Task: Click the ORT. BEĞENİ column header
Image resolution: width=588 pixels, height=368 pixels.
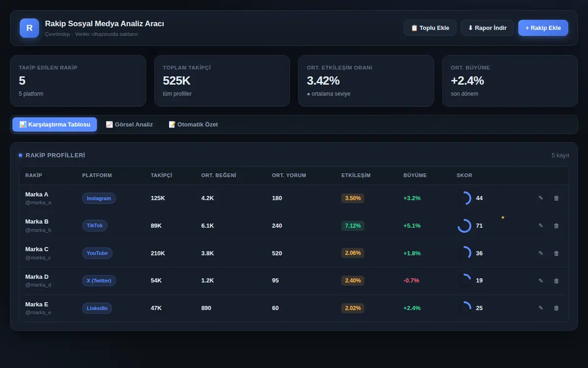Action: (219, 176)
